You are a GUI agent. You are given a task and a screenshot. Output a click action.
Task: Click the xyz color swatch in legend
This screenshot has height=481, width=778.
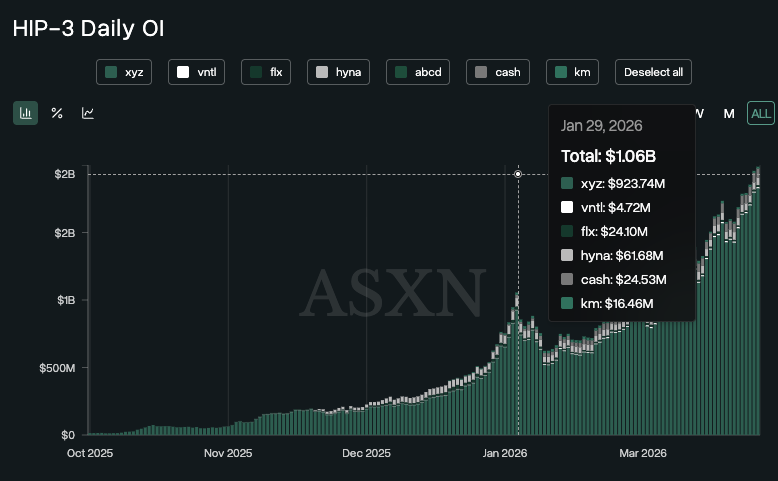pos(111,72)
